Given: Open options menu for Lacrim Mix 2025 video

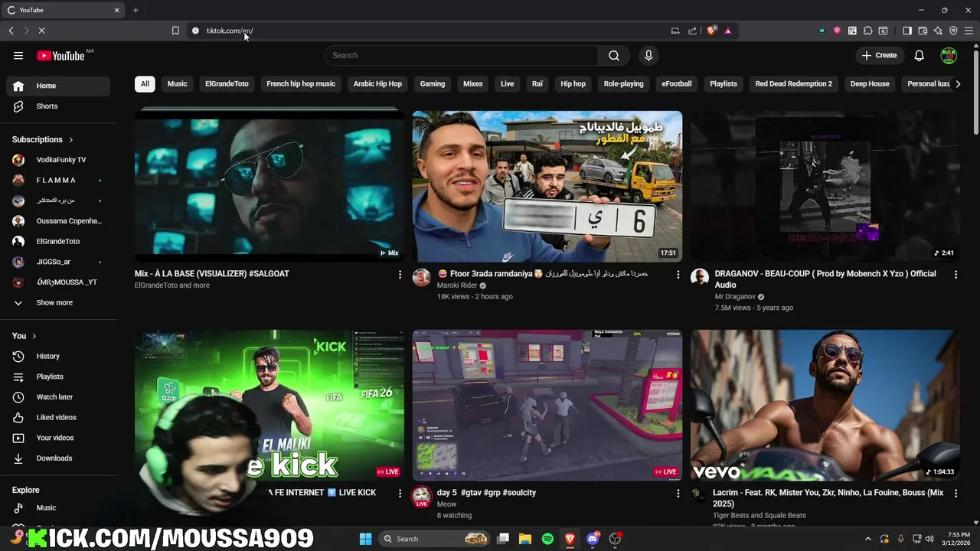Looking at the screenshot, I should [955, 494].
